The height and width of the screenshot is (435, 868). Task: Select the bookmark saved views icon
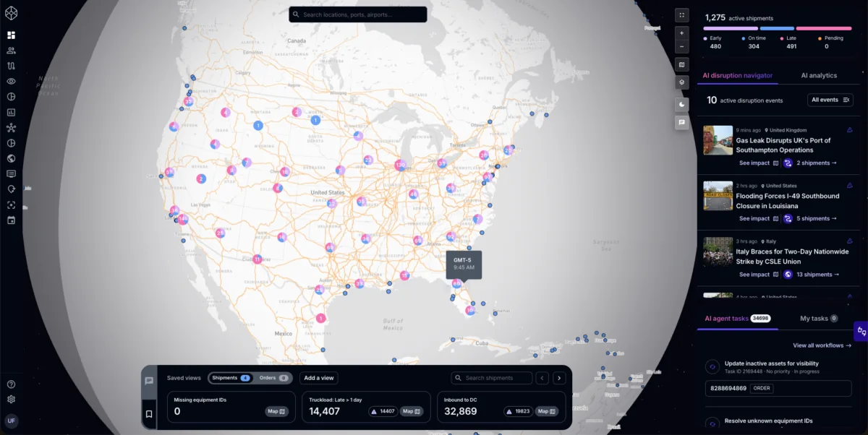click(x=149, y=414)
